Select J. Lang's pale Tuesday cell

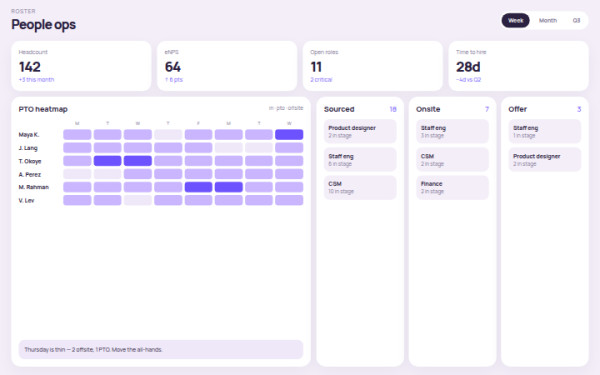(x=259, y=148)
